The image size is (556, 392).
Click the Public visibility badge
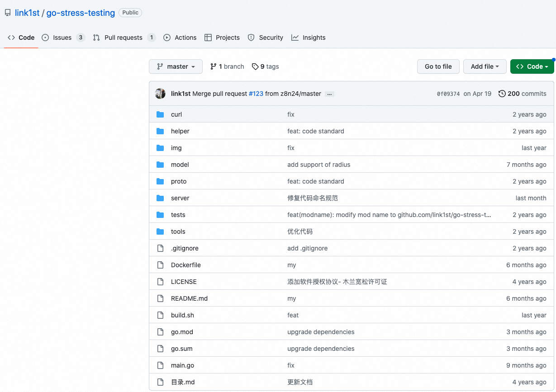pos(130,13)
